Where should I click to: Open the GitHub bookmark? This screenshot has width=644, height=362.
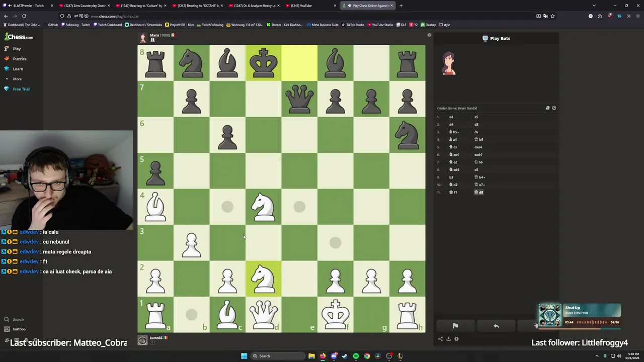pos(50,25)
